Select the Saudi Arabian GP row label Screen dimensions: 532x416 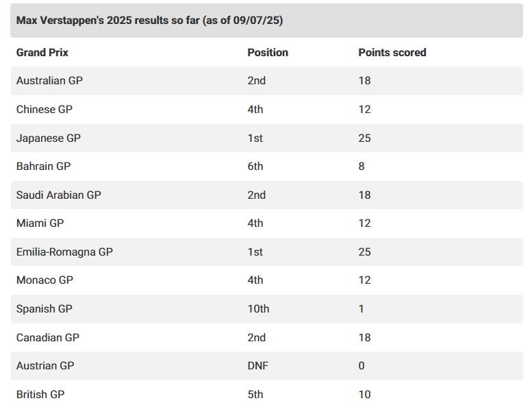click(x=59, y=195)
